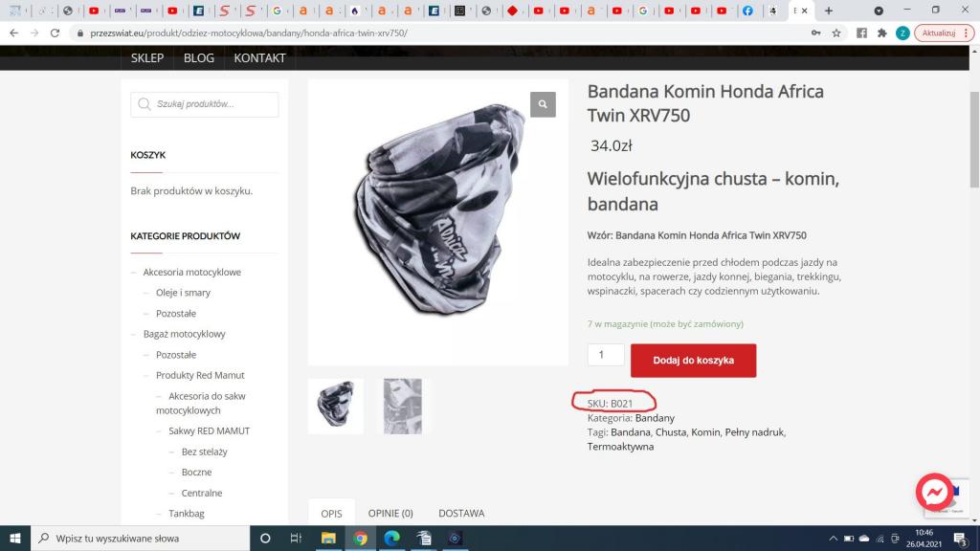This screenshot has width=980, height=551.
Task: Open Centralne category
Action: click(x=202, y=493)
